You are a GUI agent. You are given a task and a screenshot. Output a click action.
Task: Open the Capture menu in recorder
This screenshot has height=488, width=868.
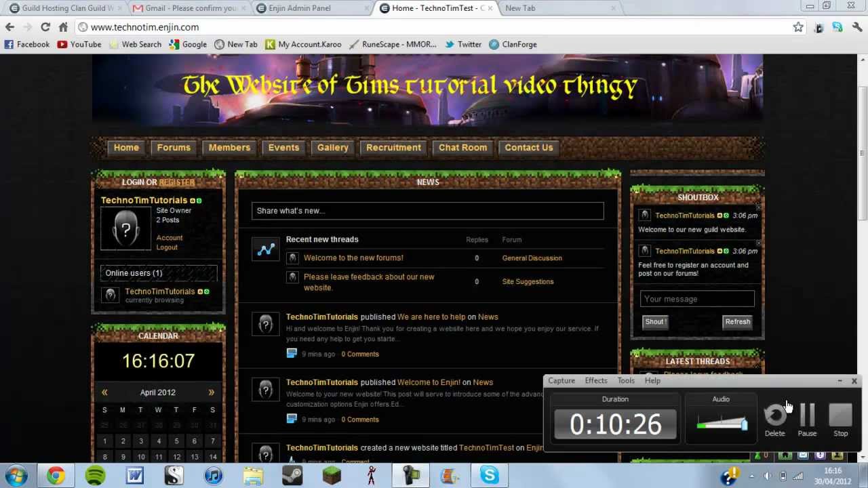tap(561, 381)
